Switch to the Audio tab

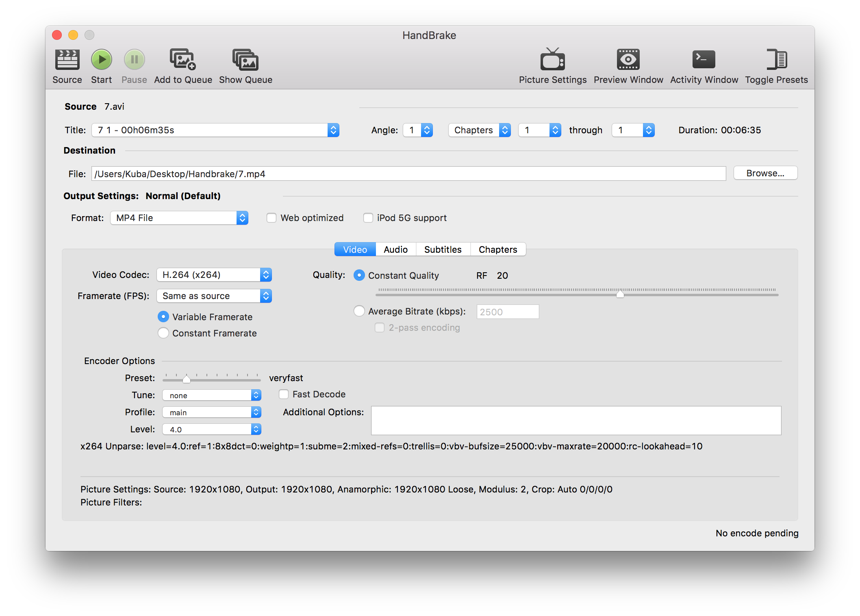(395, 249)
